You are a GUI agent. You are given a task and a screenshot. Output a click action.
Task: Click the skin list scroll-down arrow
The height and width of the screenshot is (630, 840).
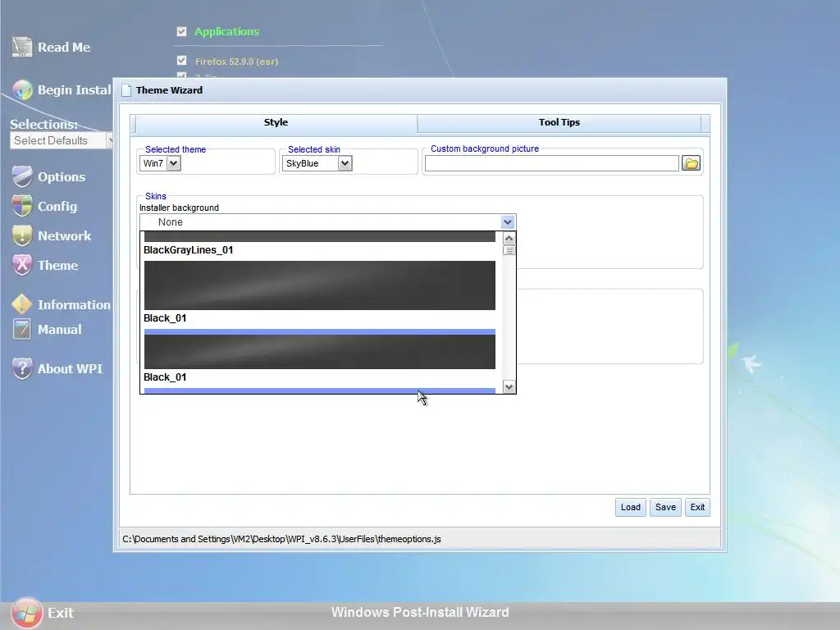(509, 387)
